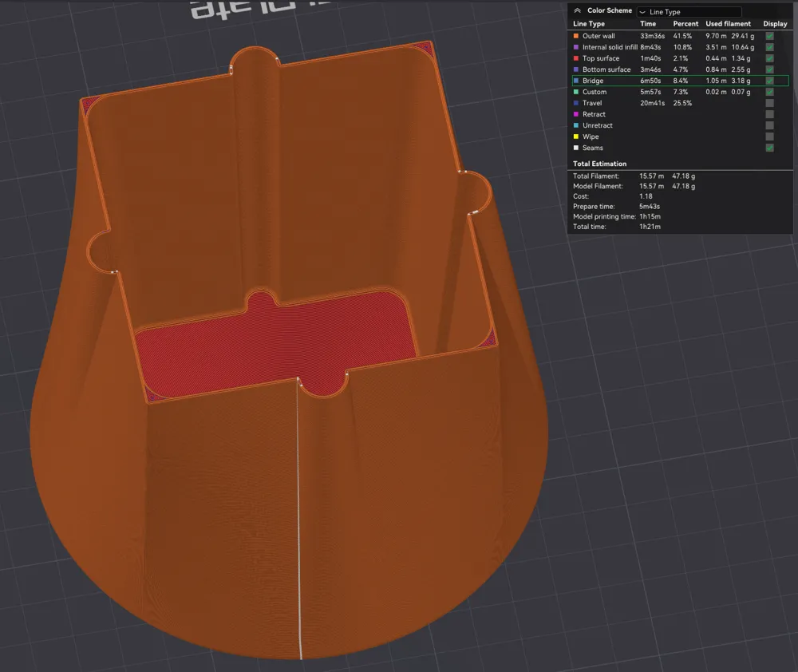
Task: Uncheck Bridge display checkbox
Action: 769,81
